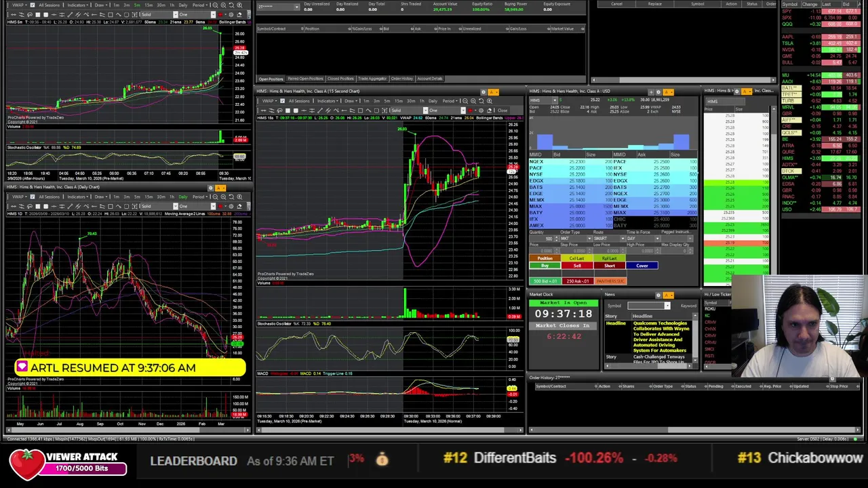Open drawing settings gear in the top-left 5m chart
Screen dimensions: 868x488
[231, 15]
